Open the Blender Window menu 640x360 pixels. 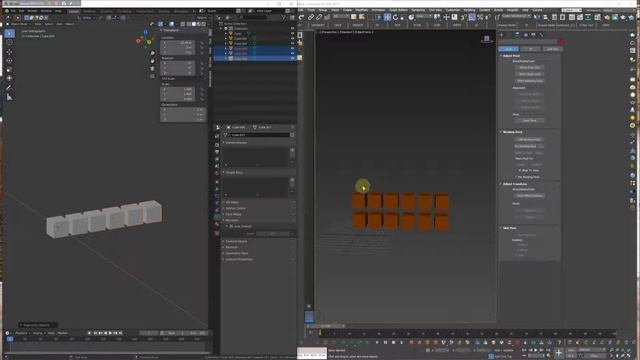click(x=46, y=11)
